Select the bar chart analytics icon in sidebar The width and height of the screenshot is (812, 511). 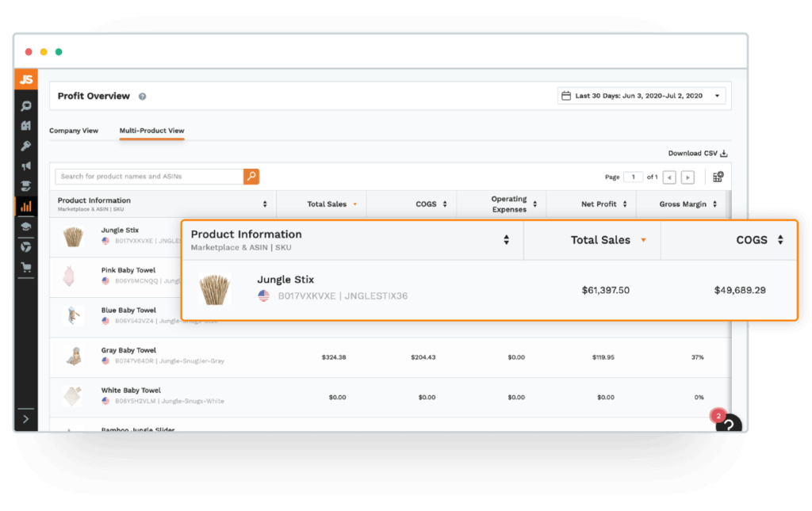pyautogui.click(x=26, y=206)
